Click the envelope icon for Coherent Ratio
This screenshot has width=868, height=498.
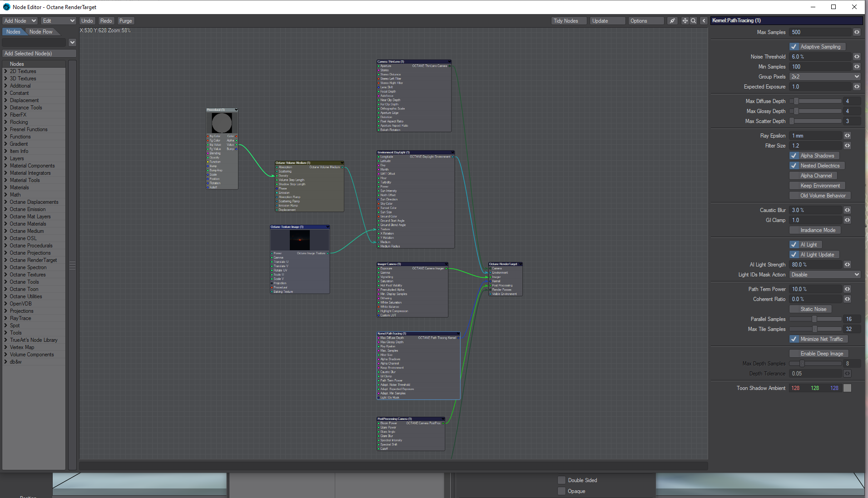[x=847, y=299]
